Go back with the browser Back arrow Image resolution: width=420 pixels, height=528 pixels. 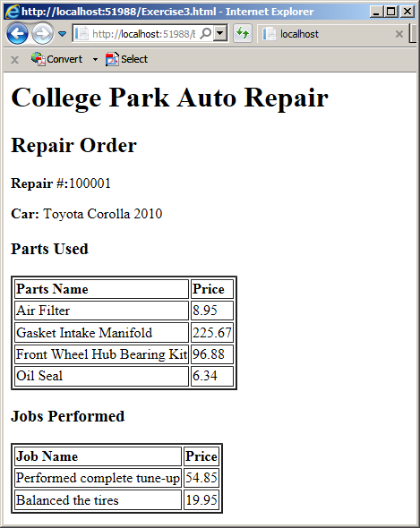pos(17,34)
